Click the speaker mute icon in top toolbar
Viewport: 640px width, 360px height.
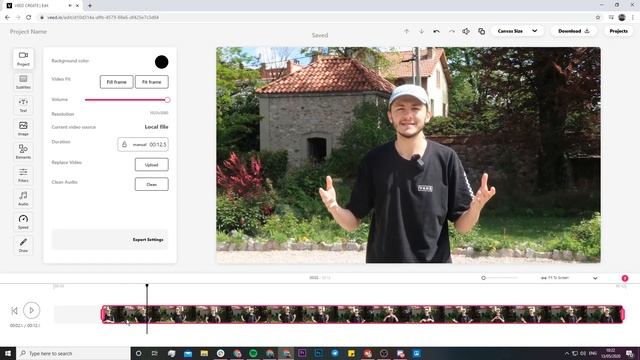pyautogui.click(x=466, y=31)
